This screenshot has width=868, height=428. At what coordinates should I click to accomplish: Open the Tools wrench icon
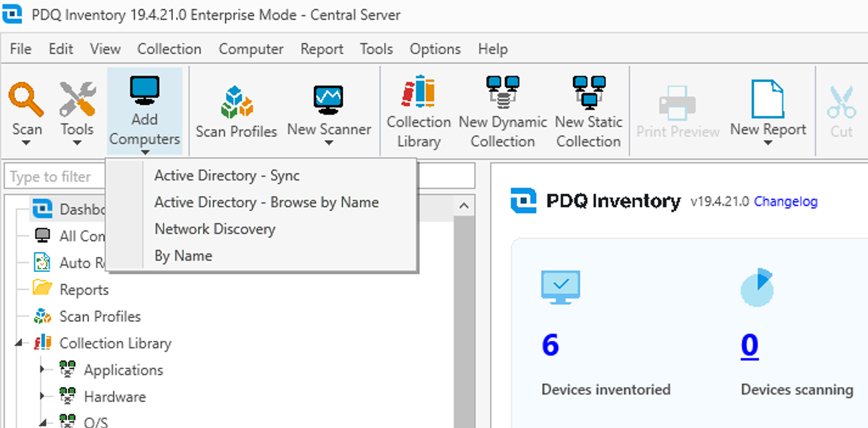pyautogui.click(x=77, y=100)
